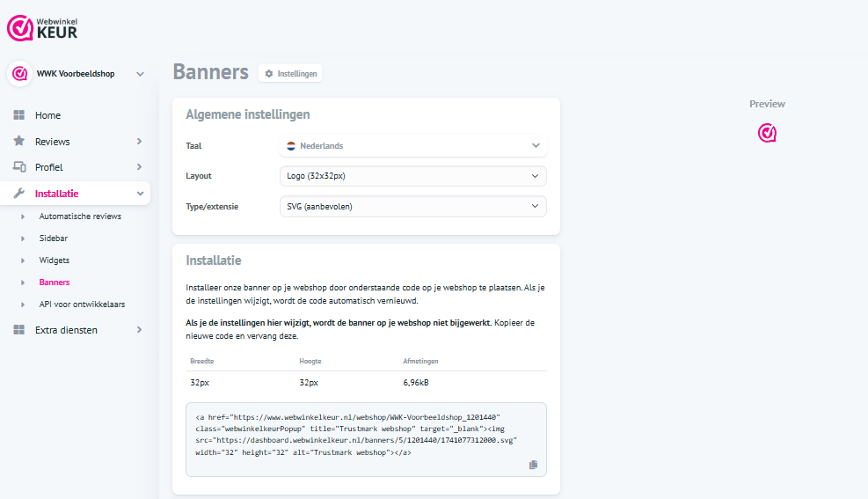Image resolution: width=868 pixels, height=499 pixels.
Task: Click the Home grid icon in sidebar
Action: (19, 115)
